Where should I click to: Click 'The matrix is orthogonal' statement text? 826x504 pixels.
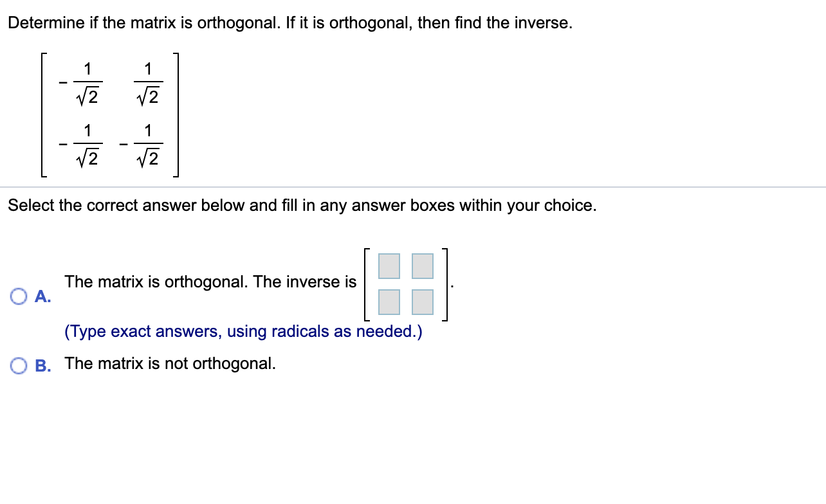[x=210, y=282]
